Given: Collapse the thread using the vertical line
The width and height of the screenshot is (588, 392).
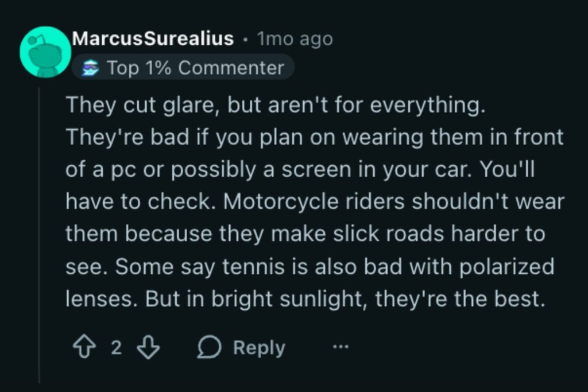Looking at the screenshot, I should click(40, 230).
